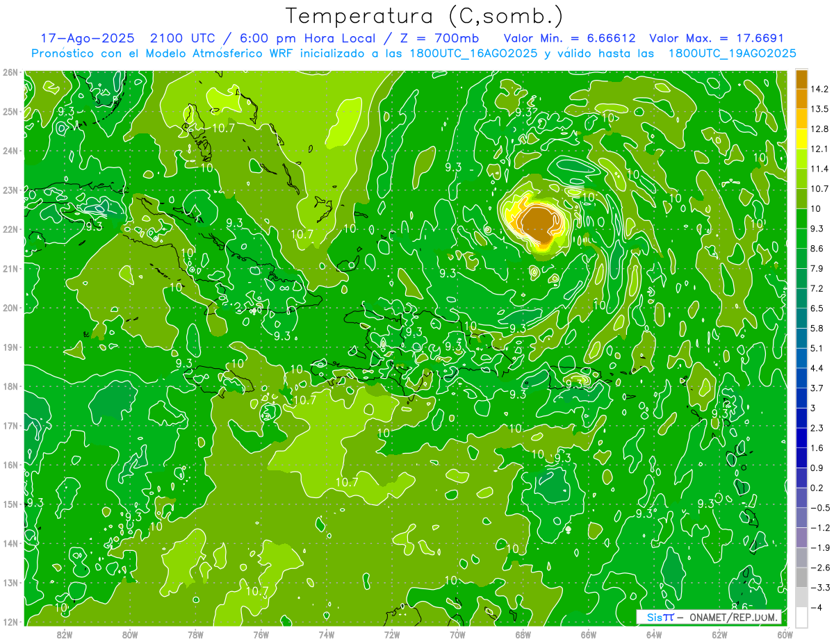
Task: Click the 82W longitude axis label
Action: point(65,634)
